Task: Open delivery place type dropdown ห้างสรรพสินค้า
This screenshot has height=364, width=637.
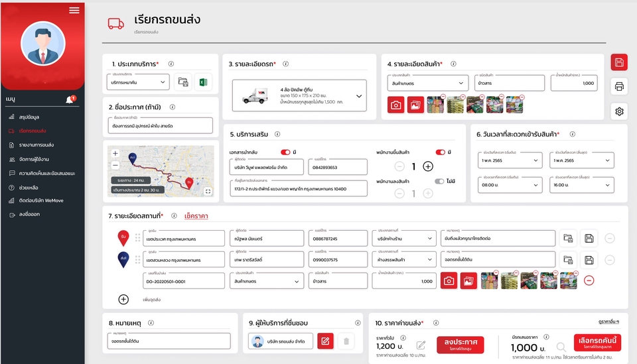Action: point(404,260)
